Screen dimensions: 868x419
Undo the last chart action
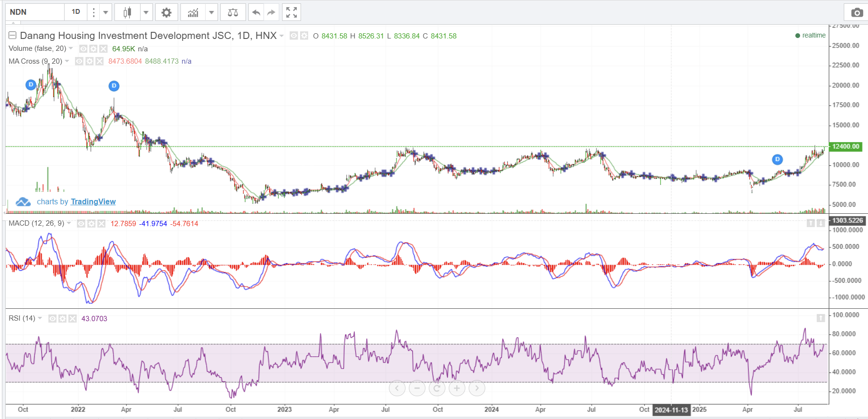pyautogui.click(x=256, y=12)
